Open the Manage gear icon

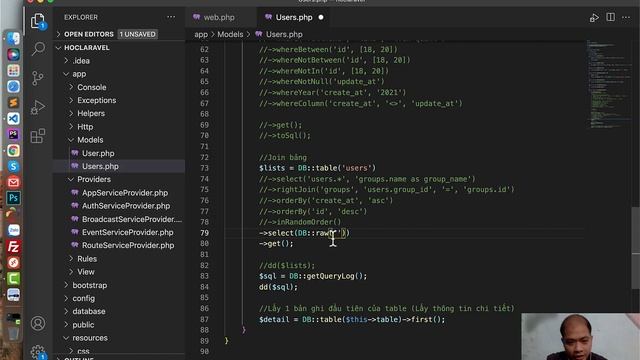coord(38,351)
